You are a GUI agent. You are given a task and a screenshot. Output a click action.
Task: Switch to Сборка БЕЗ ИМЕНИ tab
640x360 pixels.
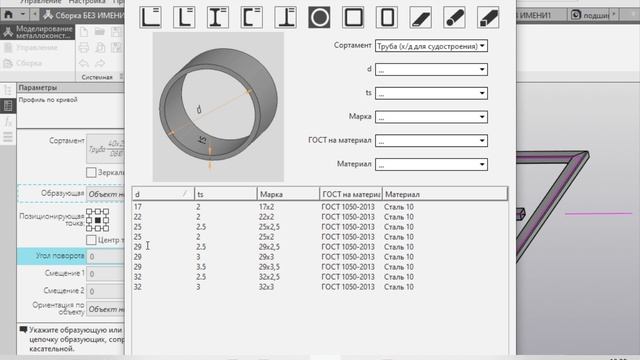pos(83,16)
